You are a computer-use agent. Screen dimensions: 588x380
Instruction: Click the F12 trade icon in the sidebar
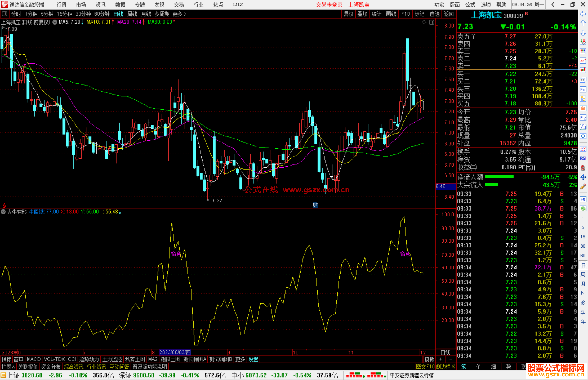tap(583, 118)
